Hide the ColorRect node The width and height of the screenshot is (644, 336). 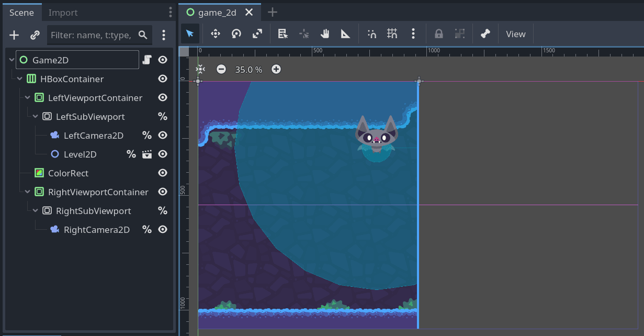[163, 173]
